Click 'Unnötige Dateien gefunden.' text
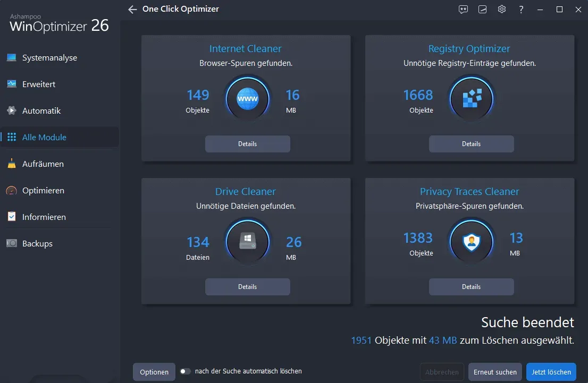 click(x=246, y=206)
